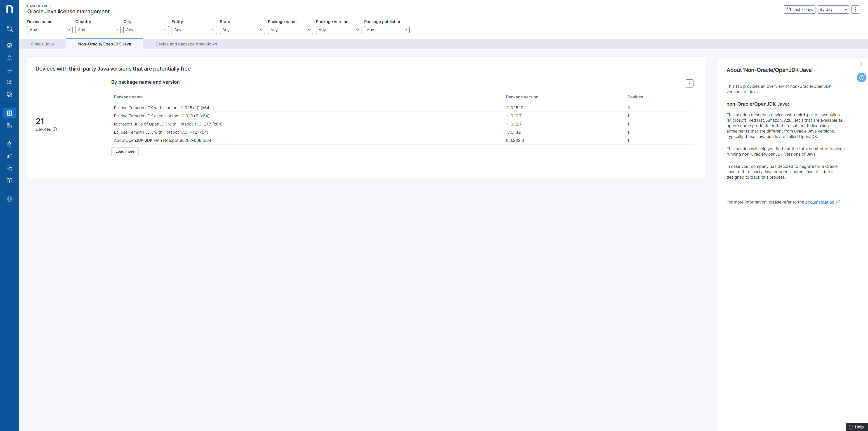Open the dashboard three-dot menu top right
Viewport: 868px width, 431px height.
[x=855, y=9]
